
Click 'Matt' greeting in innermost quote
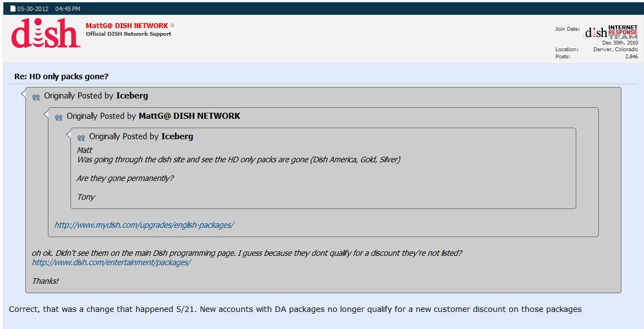click(85, 150)
